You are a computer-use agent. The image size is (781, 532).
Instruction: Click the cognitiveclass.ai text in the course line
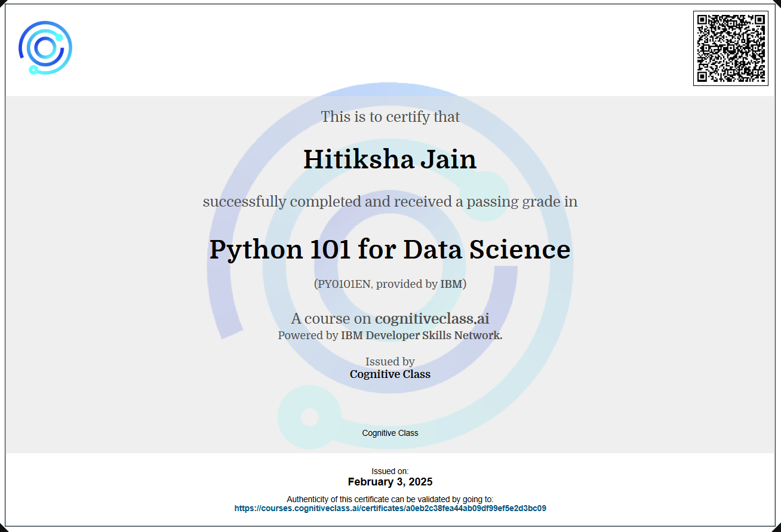432,318
